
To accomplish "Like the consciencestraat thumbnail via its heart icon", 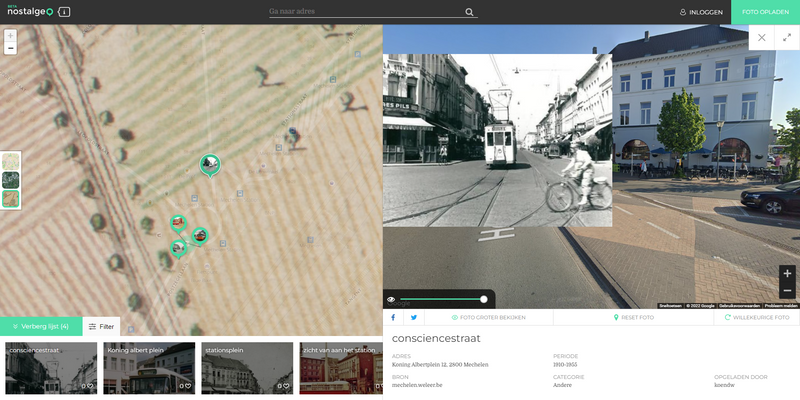I will [90, 386].
